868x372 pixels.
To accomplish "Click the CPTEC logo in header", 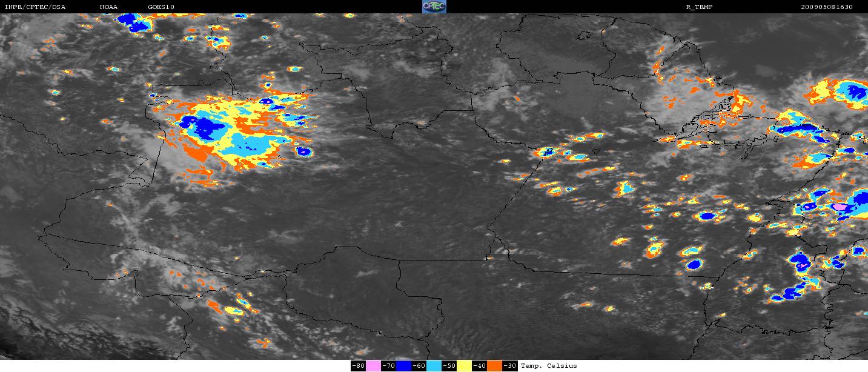I will point(434,7).
